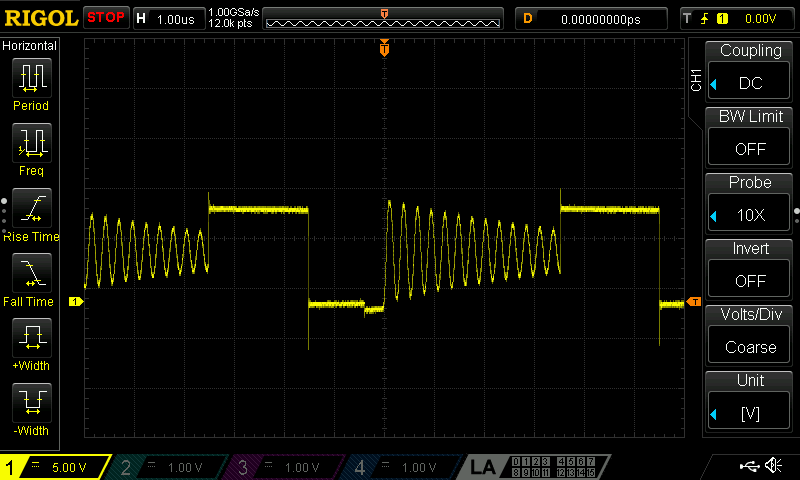Click the speaker sound icon
The width and height of the screenshot is (800, 480).
click(x=773, y=466)
